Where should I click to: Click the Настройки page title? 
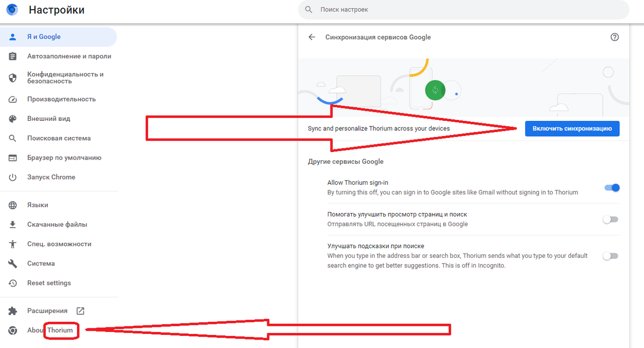pos(56,10)
